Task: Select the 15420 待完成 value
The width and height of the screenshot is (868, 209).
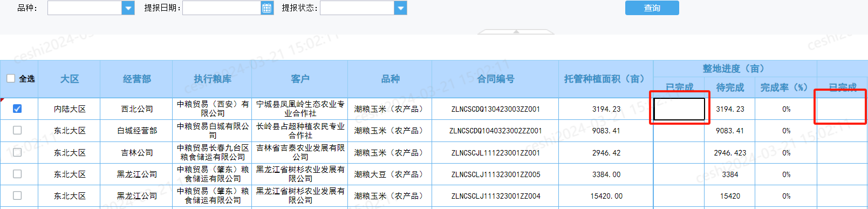Action: [x=730, y=196]
